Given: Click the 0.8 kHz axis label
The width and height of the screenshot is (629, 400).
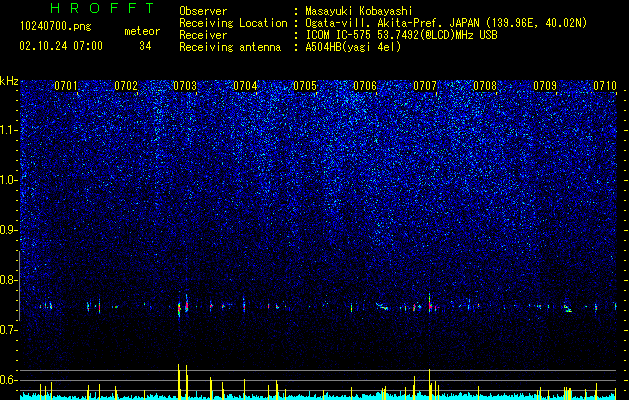Looking at the screenshot, I should (x=8, y=280).
